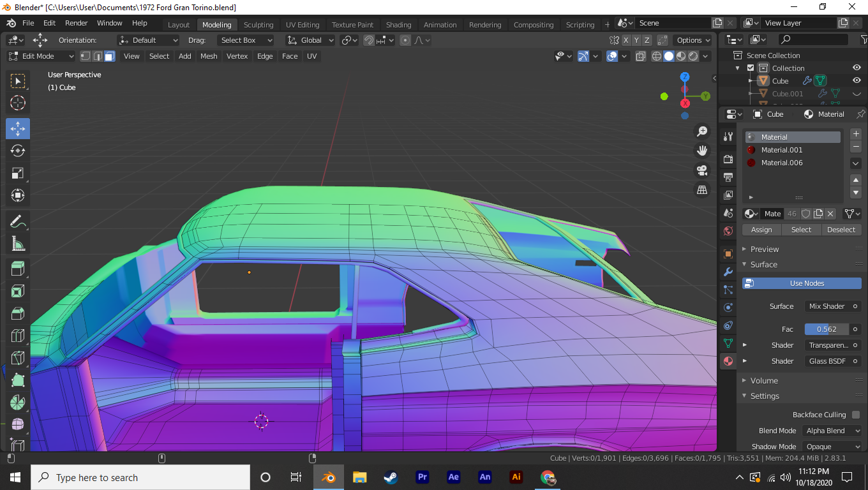868x490 pixels.
Task: Enable face select mode
Action: coord(110,56)
